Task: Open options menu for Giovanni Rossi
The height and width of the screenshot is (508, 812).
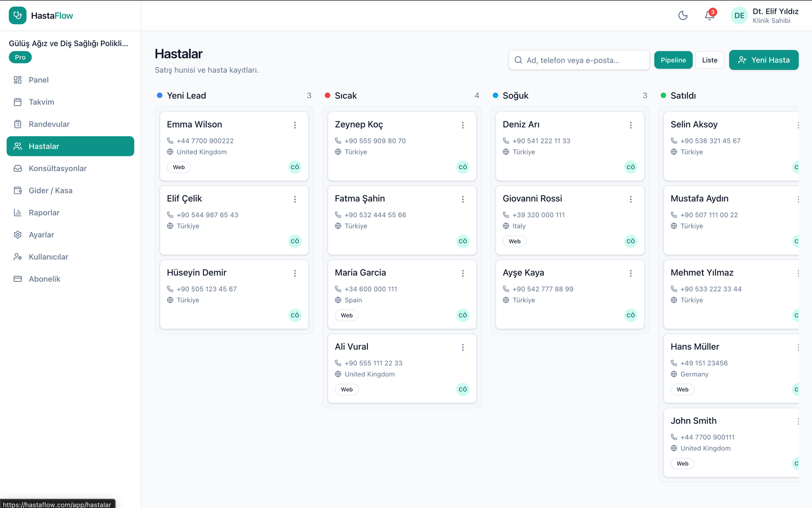Action: [631, 199]
